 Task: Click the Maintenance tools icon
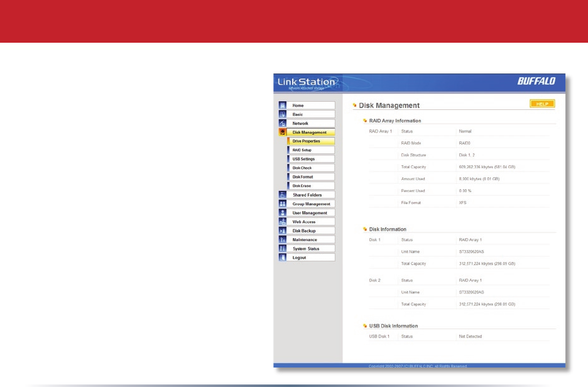tap(282, 239)
